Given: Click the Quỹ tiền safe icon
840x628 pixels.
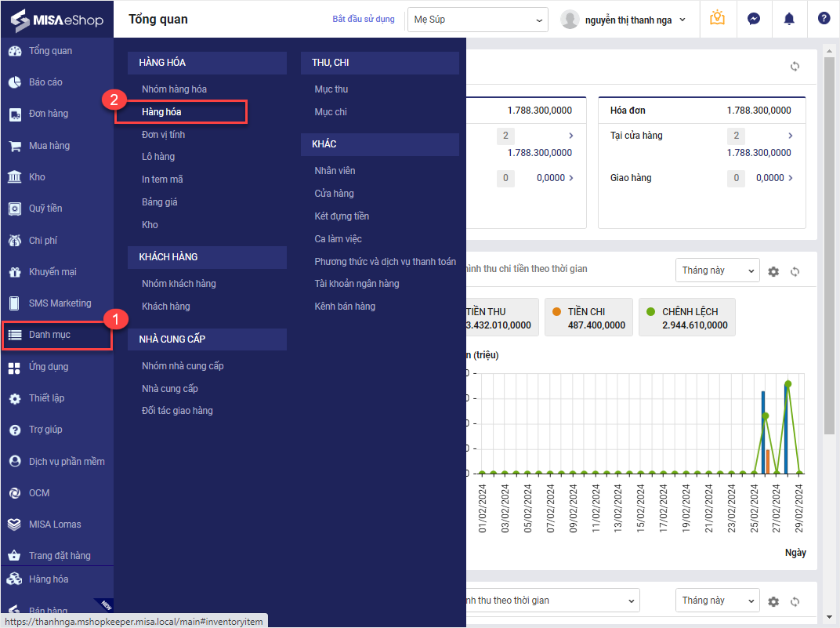Looking at the screenshot, I should (15, 209).
